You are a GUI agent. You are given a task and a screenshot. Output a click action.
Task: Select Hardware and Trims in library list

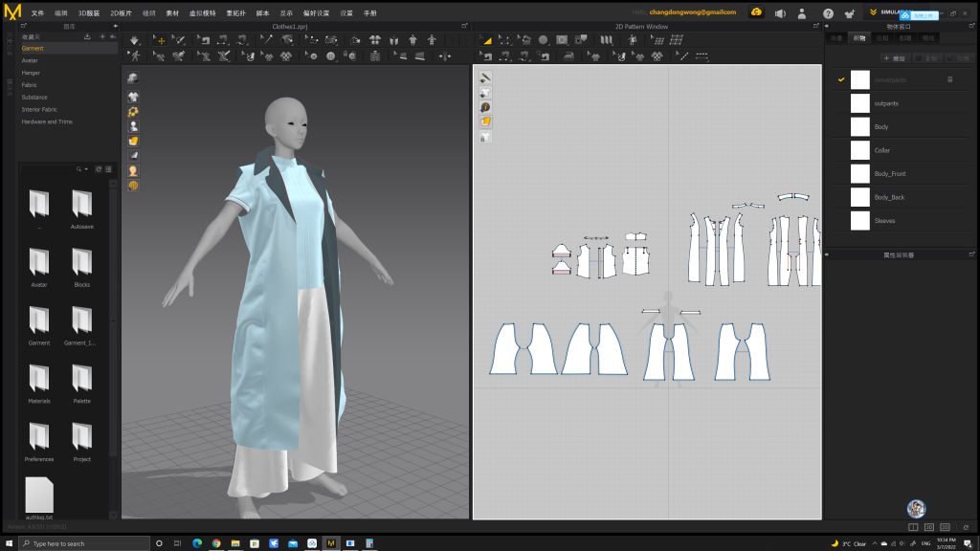click(47, 121)
